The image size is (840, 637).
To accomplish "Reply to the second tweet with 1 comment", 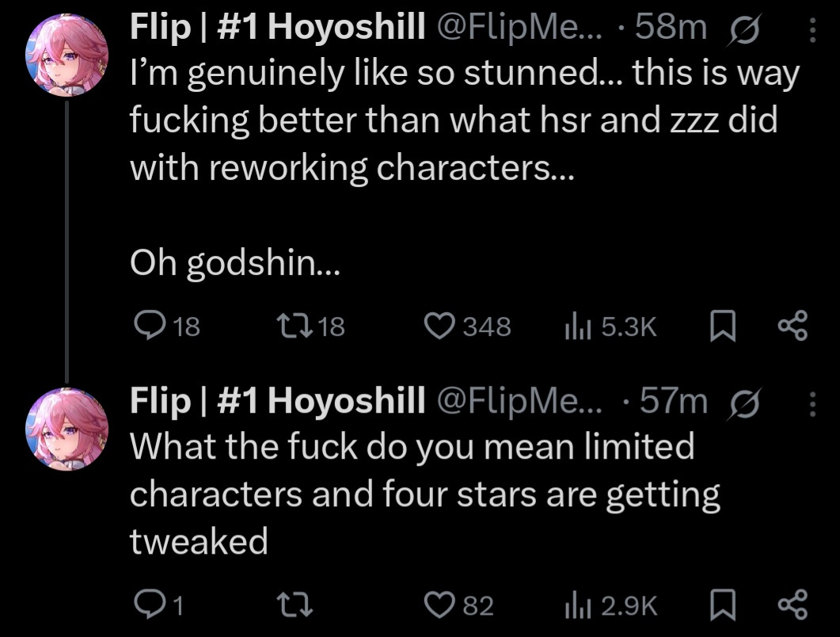I will point(158,605).
